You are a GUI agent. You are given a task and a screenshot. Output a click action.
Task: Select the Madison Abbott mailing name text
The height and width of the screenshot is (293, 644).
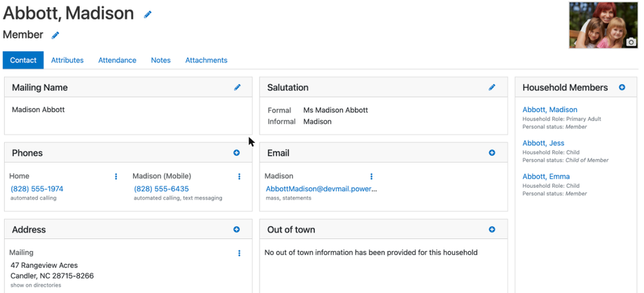point(38,109)
